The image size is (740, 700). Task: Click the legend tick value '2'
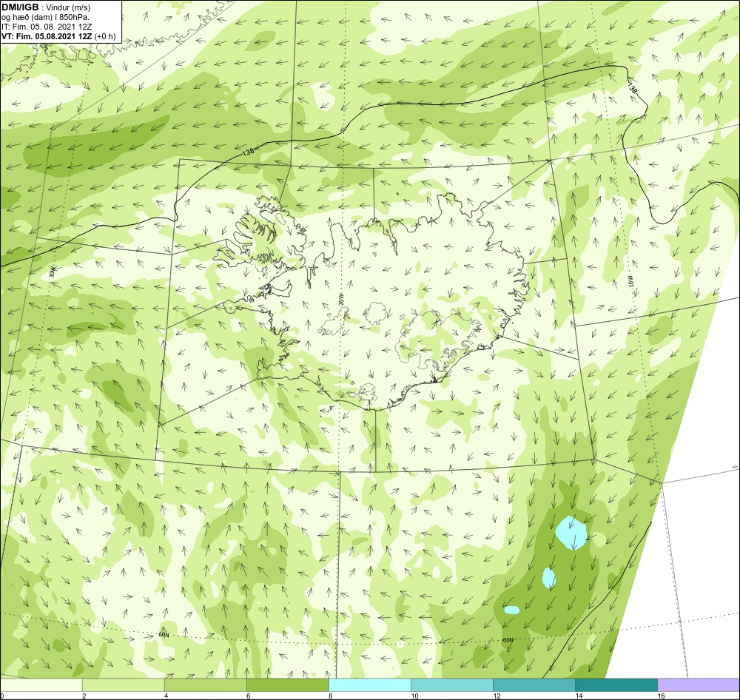(x=84, y=696)
